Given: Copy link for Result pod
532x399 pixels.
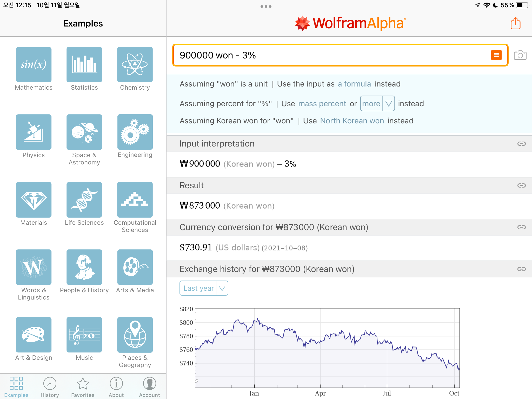Looking at the screenshot, I should [x=521, y=185].
